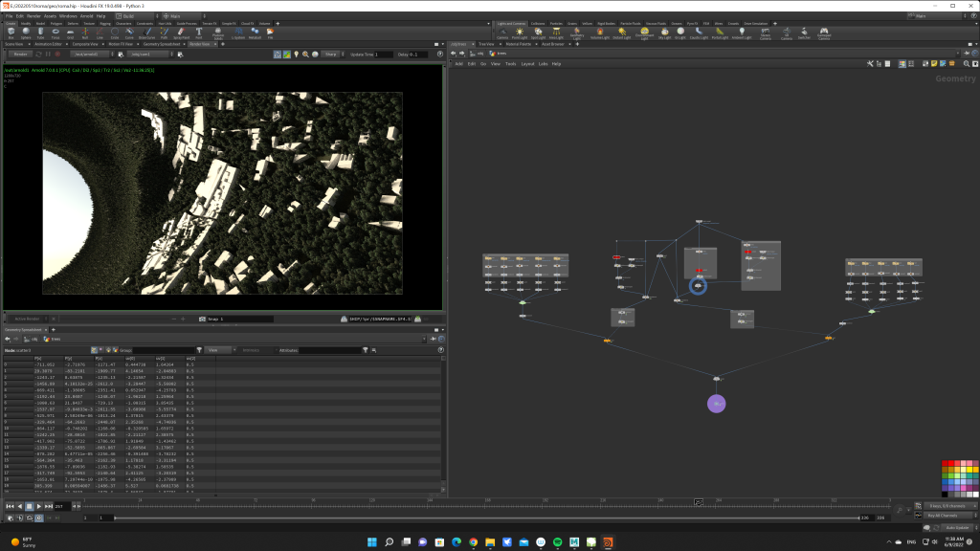Toggle Active Render in the render view
Screen dimensions: 980x551
pyautogui.click(x=27, y=319)
